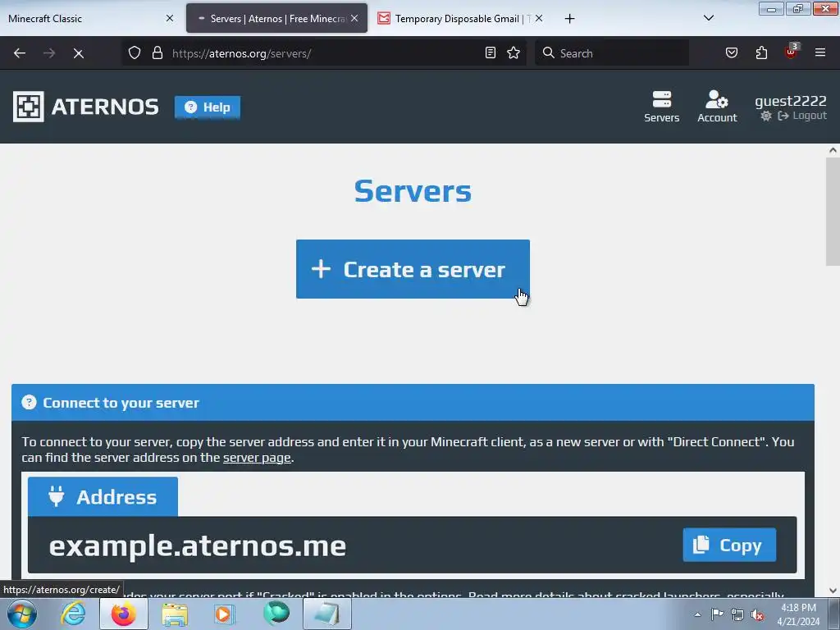This screenshot has height=630, width=840.
Task: Show hidden system tray icons
Action: [697, 614]
